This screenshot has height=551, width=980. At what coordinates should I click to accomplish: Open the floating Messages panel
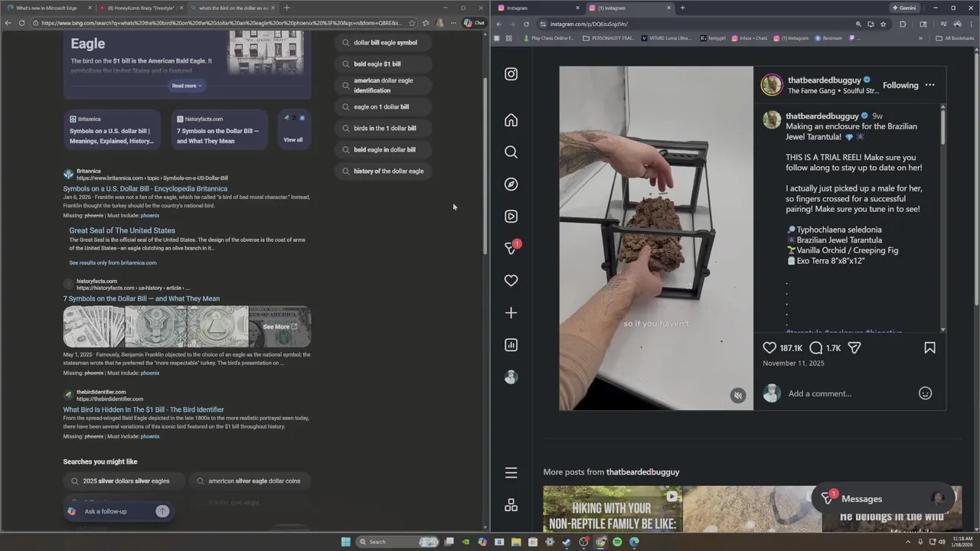pyautogui.click(x=882, y=499)
